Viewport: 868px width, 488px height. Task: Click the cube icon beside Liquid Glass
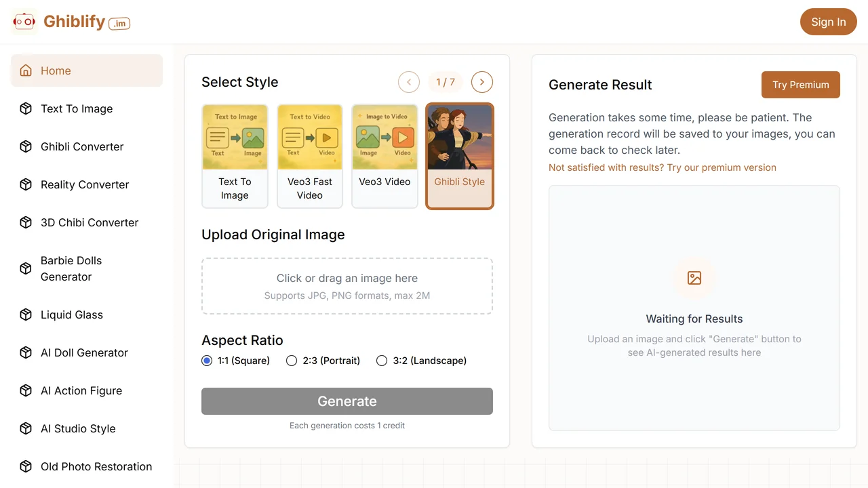(26, 314)
